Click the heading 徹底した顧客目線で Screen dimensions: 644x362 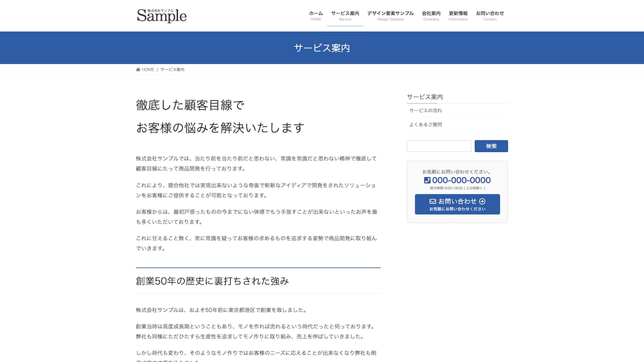click(x=190, y=105)
